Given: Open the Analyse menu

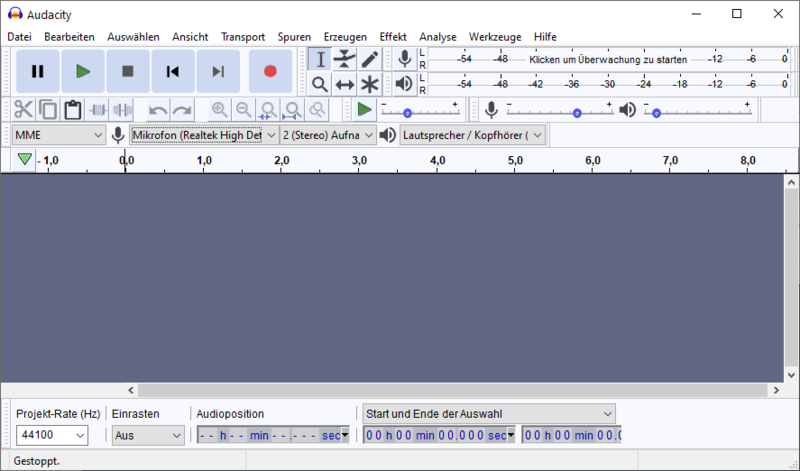Looking at the screenshot, I should tap(438, 37).
